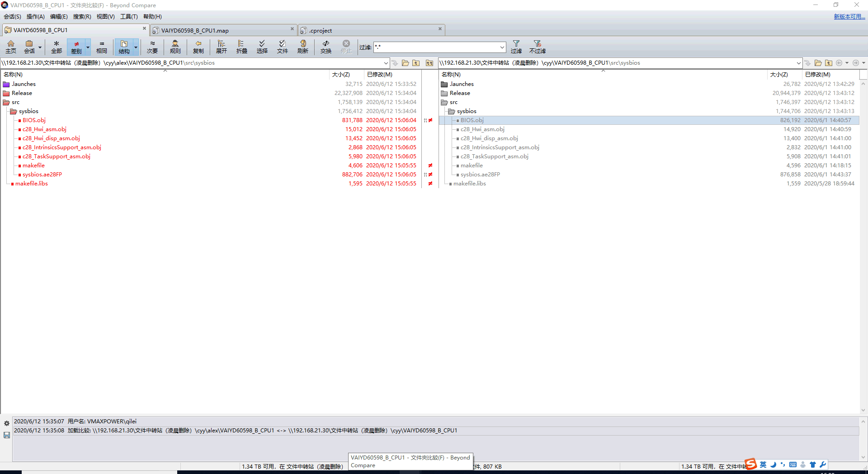Go up one level on right side

click(829, 63)
